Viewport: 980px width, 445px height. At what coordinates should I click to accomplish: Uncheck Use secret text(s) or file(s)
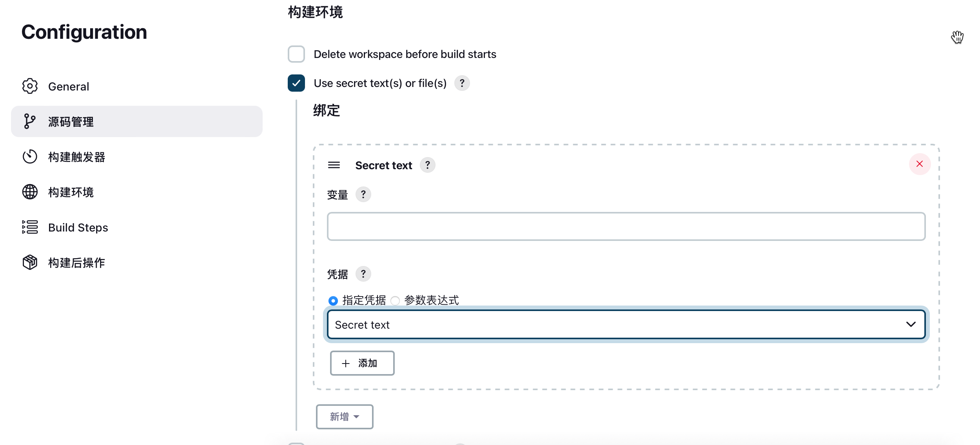click(296, 83)
